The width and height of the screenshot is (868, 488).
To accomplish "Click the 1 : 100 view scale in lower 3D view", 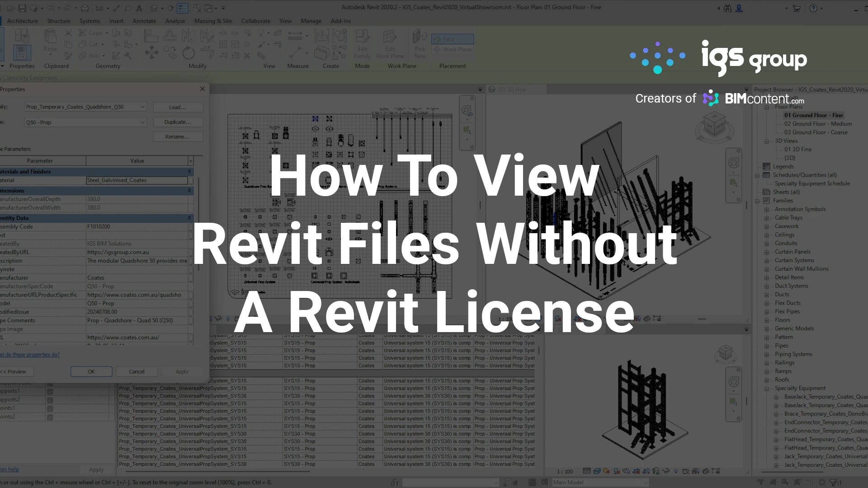I will pos(565,471).
